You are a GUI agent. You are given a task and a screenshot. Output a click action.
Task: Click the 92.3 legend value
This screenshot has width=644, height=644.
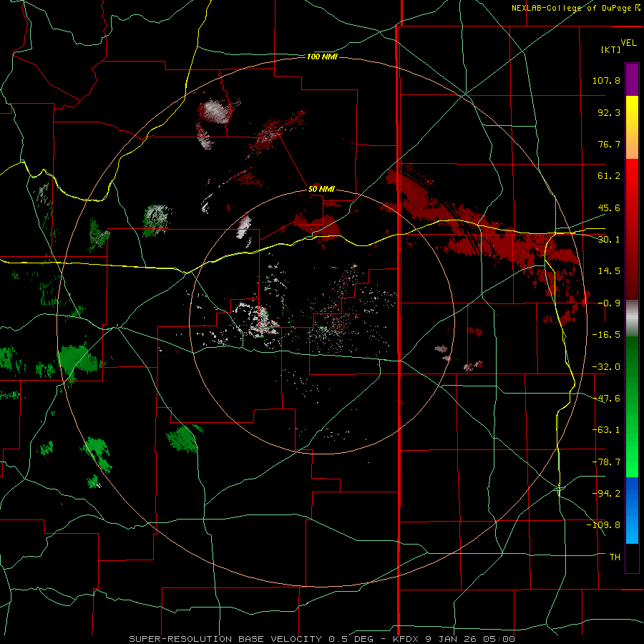pos(609,112)
